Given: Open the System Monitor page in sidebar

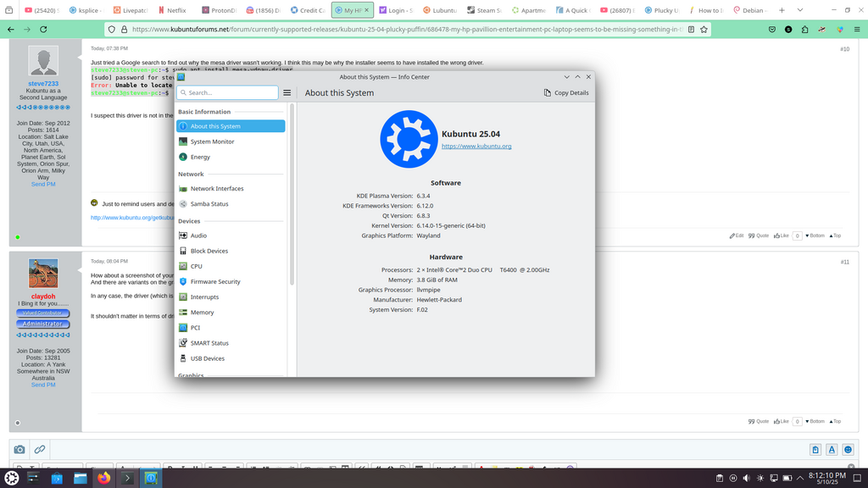Looking at the screenshot, I should tap(212, 141).
